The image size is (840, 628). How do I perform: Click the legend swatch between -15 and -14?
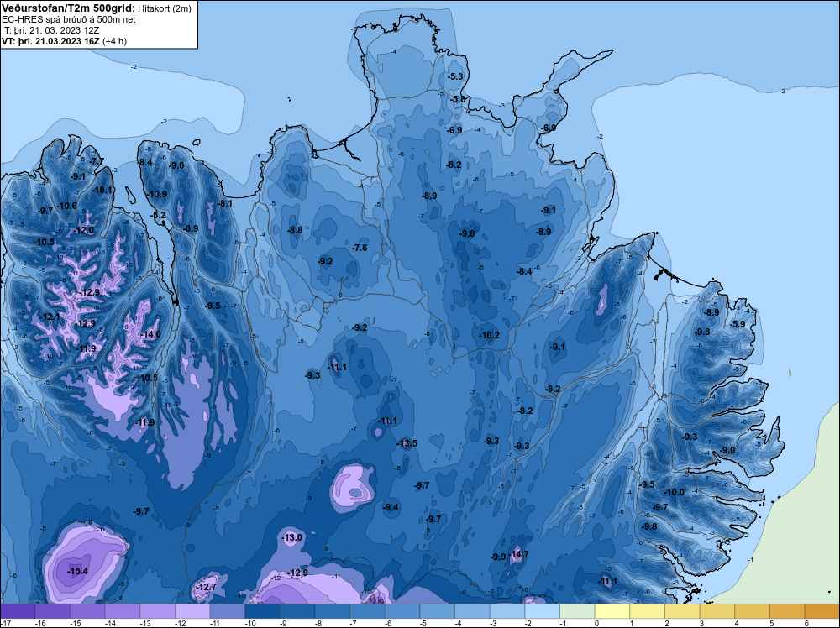87,611
